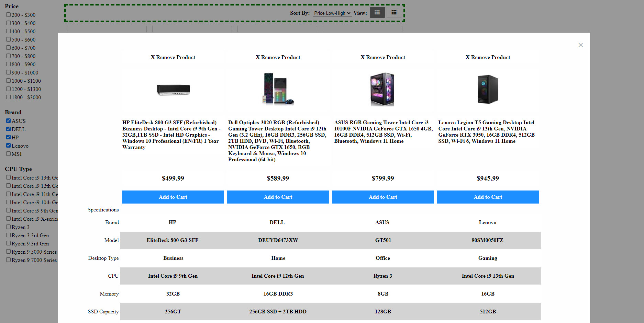Viewport: 644px width, 323px height.
Task: Uncheck the Lenovo brand filter
Action: (x=9, y=146)
